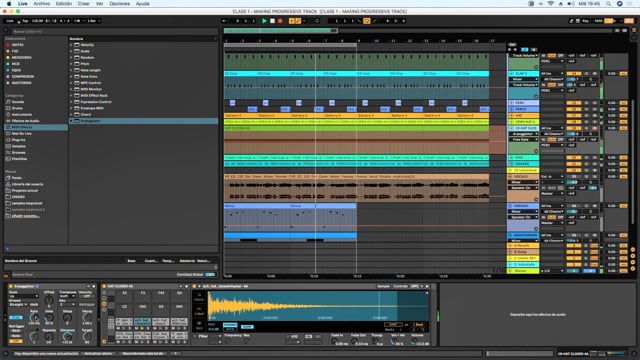640x360 pixels.
Task: Toggle the MIDI map mode switch
Action: coord(598,21)
